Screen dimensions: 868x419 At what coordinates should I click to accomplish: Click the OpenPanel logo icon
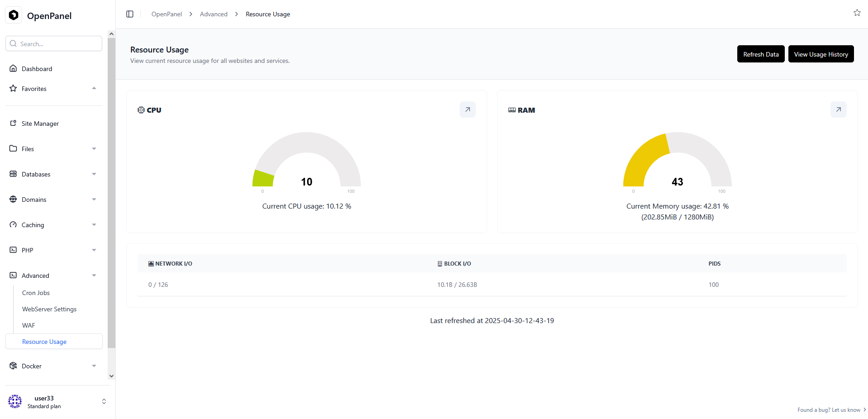[x=14, y=15]
